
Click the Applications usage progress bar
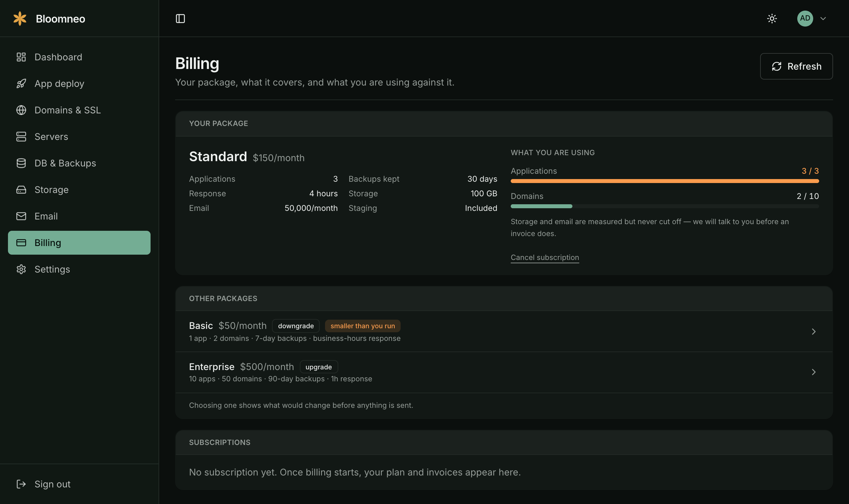[x=665, y=181]
